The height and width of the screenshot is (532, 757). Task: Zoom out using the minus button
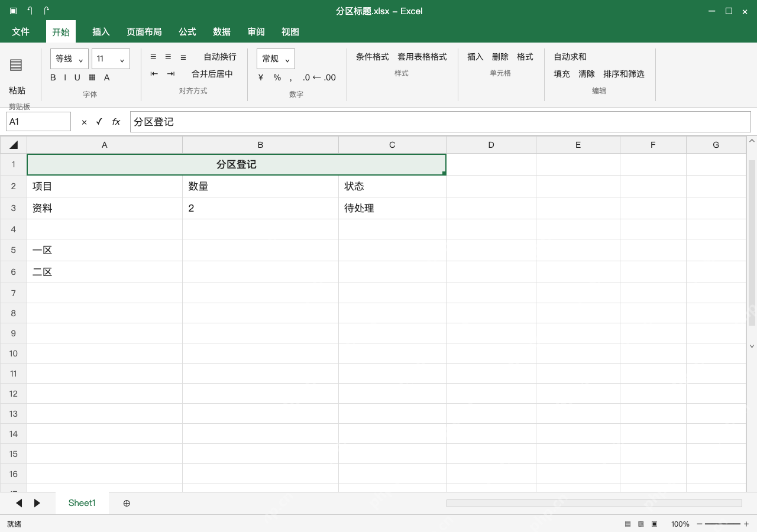click(x=700, y=524)
